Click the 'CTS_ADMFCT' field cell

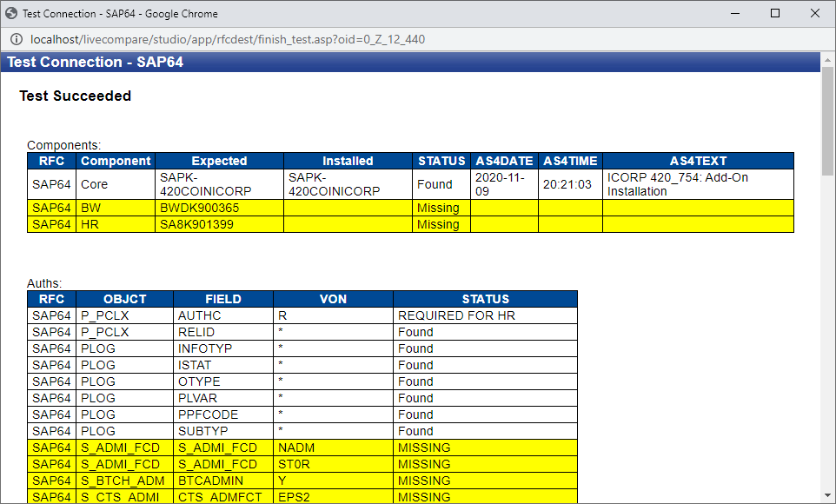(223, 497)
